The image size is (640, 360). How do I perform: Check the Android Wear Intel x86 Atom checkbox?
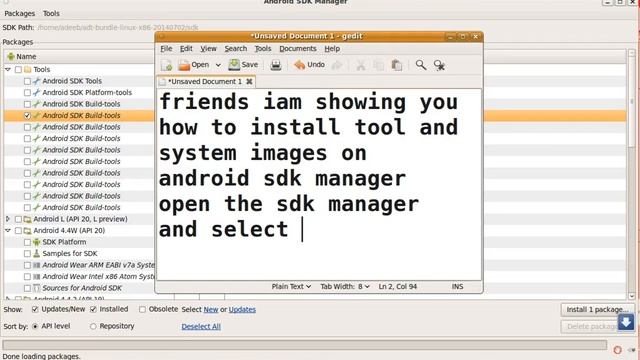click(27, 276)
